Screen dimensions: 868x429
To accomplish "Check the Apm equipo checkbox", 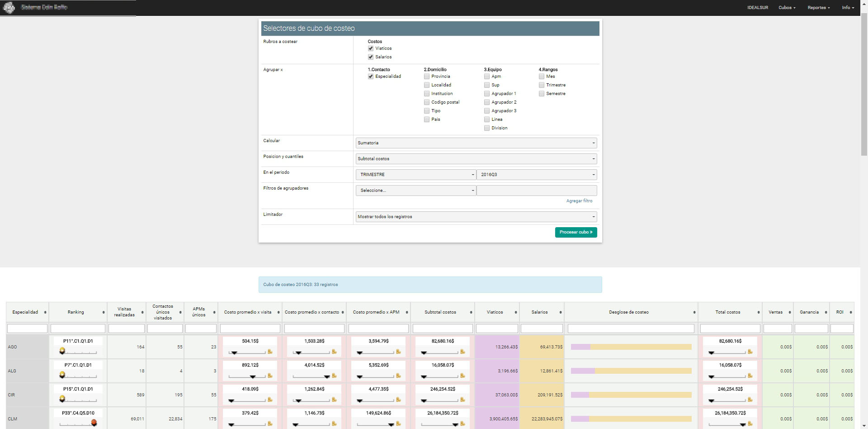I will [487, 76].
